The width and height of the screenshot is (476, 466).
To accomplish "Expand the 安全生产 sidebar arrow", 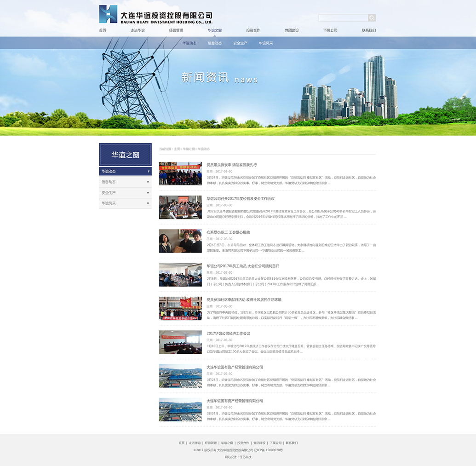I will tap(148, 193).
